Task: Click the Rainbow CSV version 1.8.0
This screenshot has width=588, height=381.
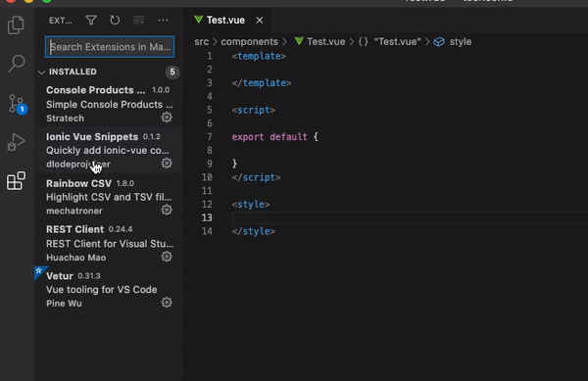Action: (125, 183)
